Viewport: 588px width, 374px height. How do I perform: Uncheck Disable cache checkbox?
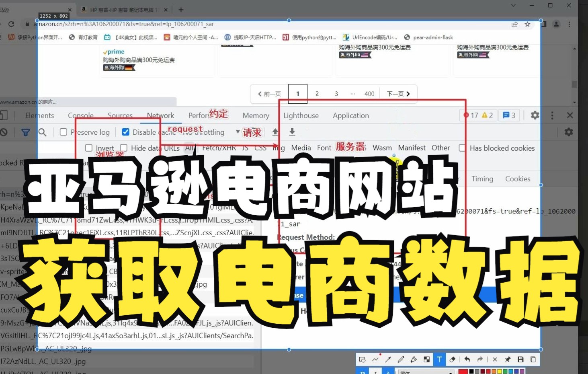125,132
